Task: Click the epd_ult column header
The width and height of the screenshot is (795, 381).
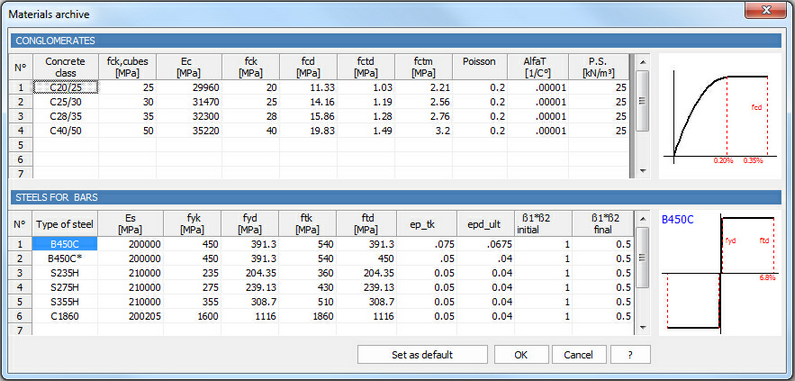Action: tap(485, 224)
